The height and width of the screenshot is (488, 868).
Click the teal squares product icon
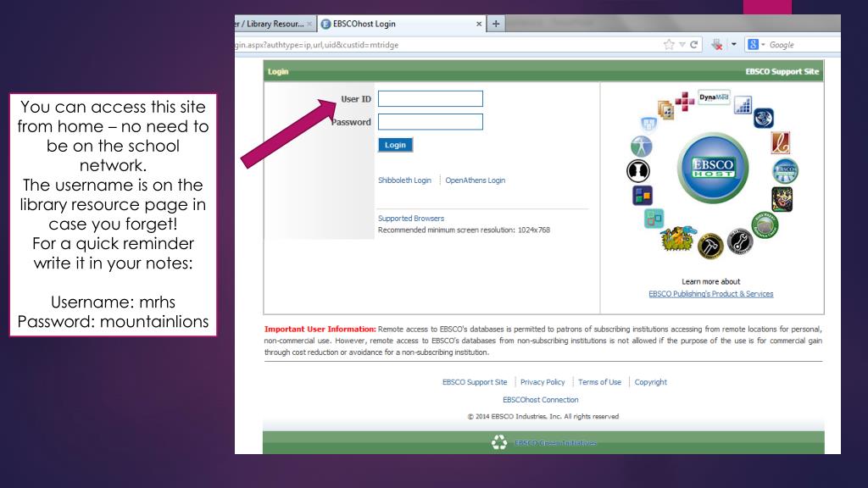[654, 219]
